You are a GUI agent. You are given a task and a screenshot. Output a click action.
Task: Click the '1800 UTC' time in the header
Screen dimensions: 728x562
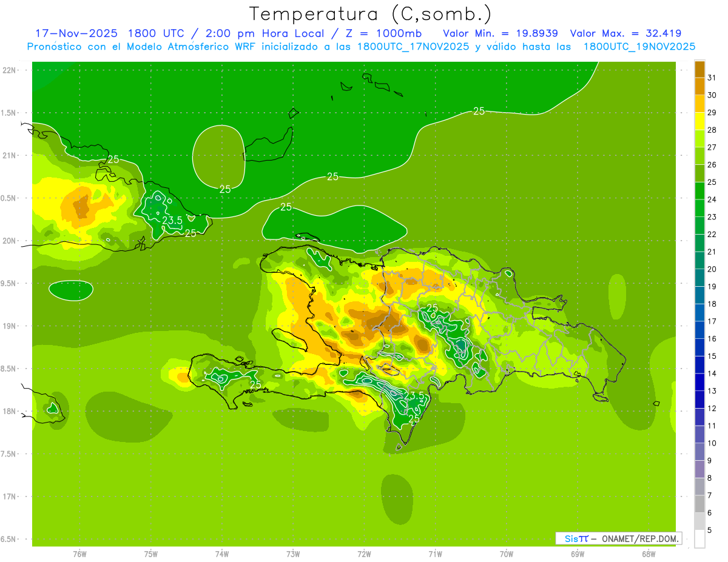point(154,33)
